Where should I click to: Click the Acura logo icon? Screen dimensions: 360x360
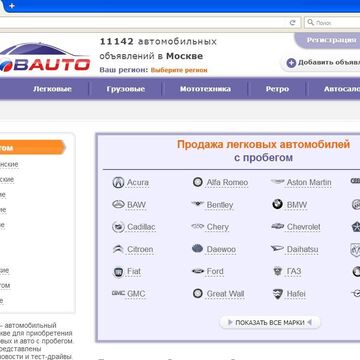coord(118,182)
